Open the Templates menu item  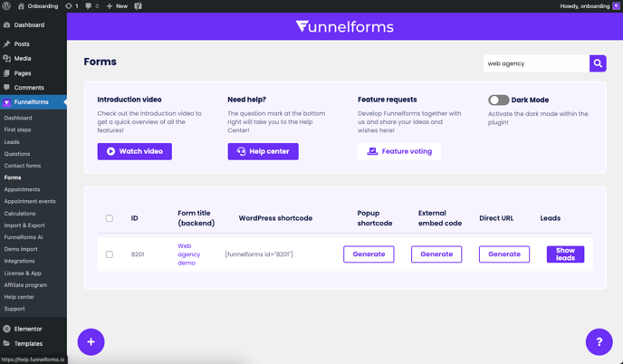pos(34,344)
